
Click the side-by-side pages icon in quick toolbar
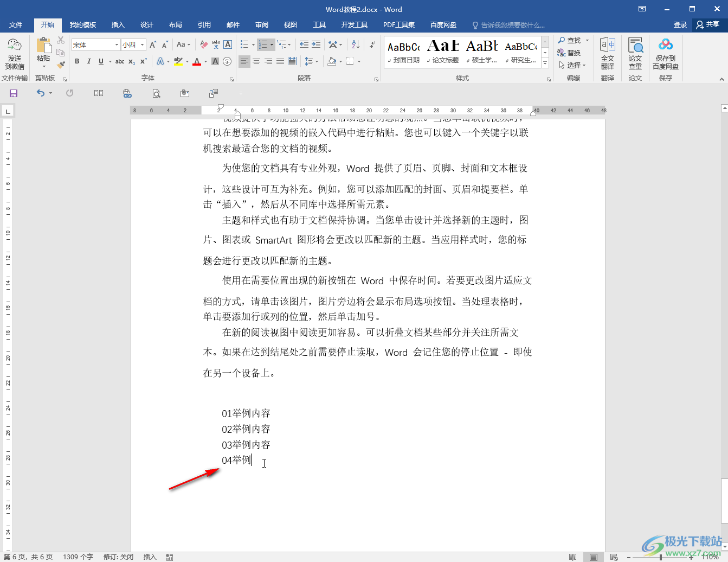pyautogui.click(x=99, y=93)
